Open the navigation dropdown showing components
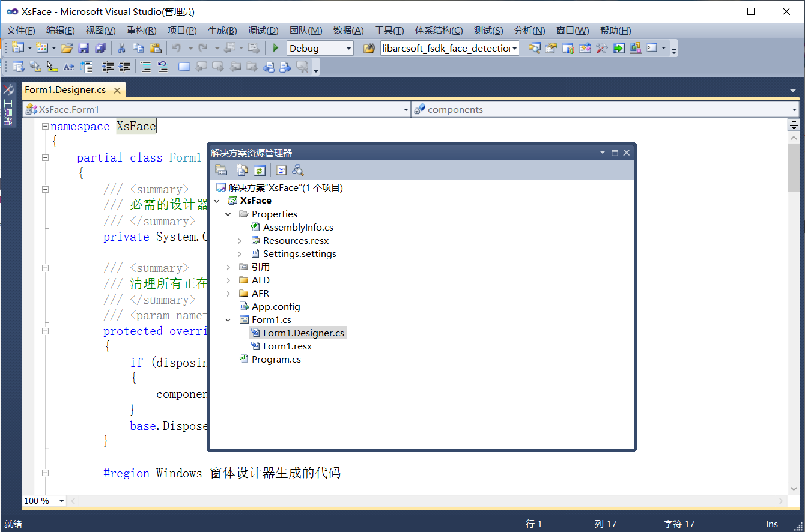 794,109
